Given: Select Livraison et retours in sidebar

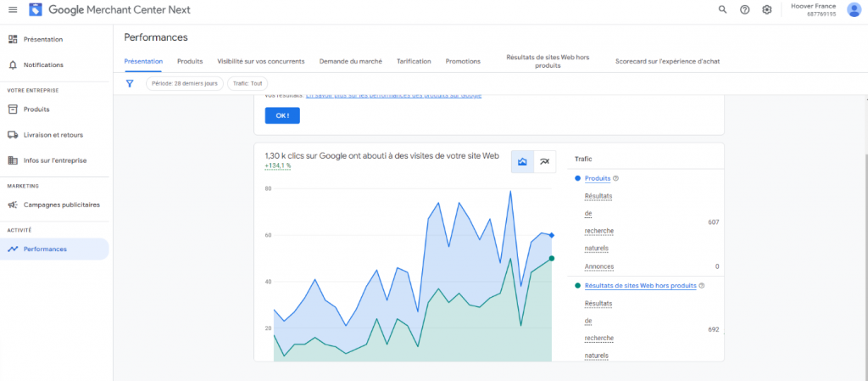Looking at the screenshot, I should (x=53, y=135).
